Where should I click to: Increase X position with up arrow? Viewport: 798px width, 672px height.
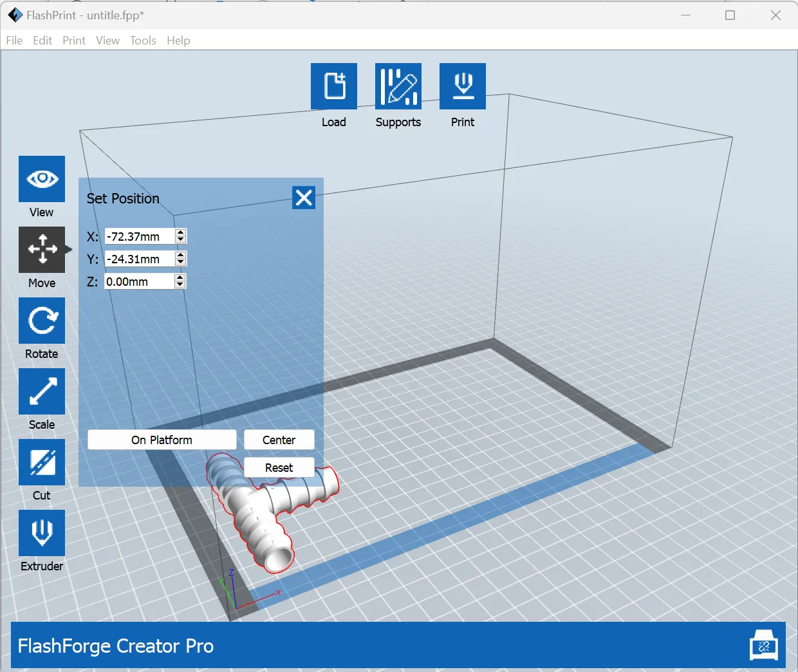click(x=181, y=232)
